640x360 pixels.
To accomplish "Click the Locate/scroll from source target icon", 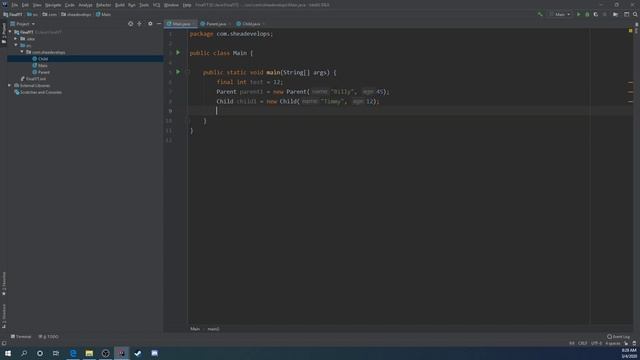I will (131, 24).
